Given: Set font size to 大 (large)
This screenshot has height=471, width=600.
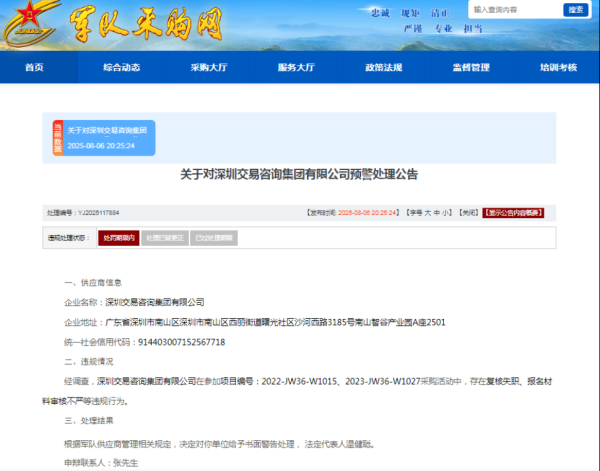Looking at the screenshot, I should point(428,213).
